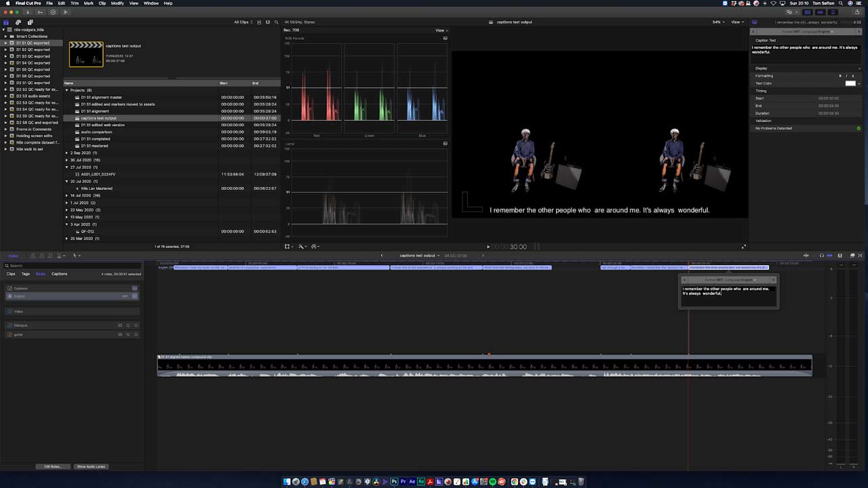The image size is (868, 488).
Task: Open the Keyword Editor key icon
Action: pos(40,12)
